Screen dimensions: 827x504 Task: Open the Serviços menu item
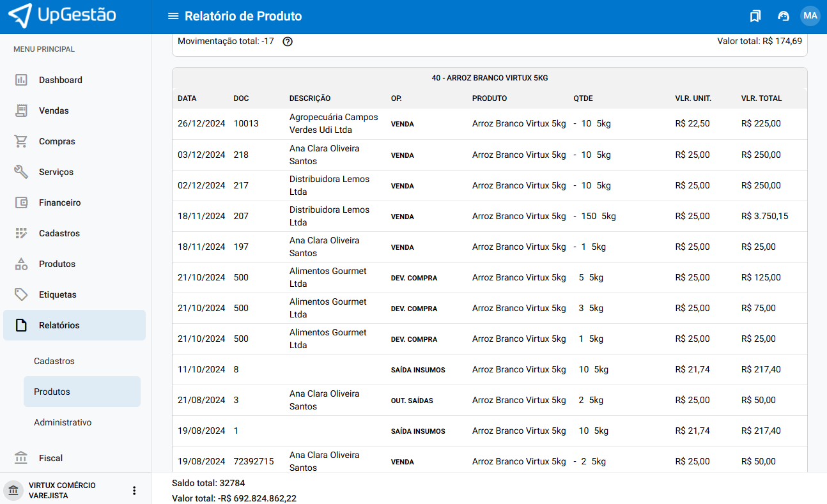56,172
